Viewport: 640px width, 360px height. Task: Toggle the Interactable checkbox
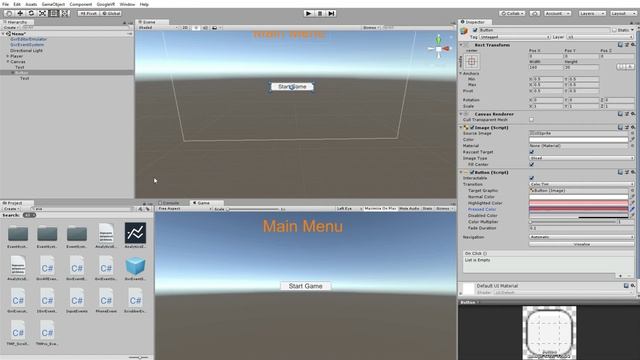531,178
